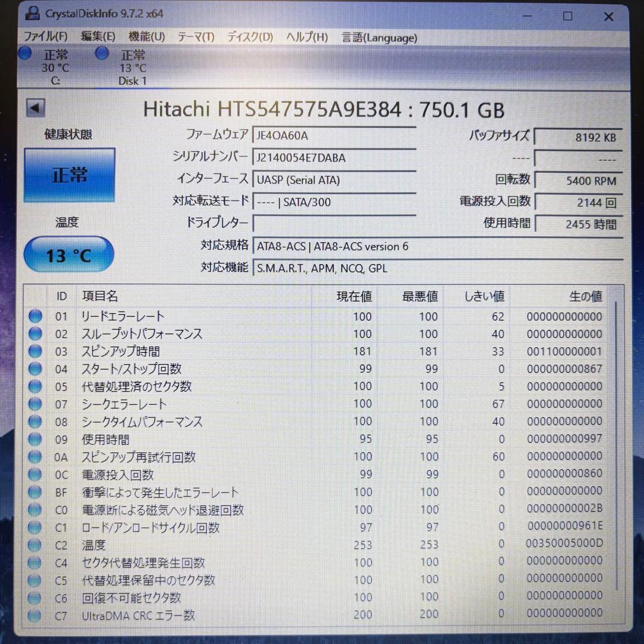Click the status dot beside UltraDMA CRC エラー数
The image size is (644, 644).
[35, 615]
